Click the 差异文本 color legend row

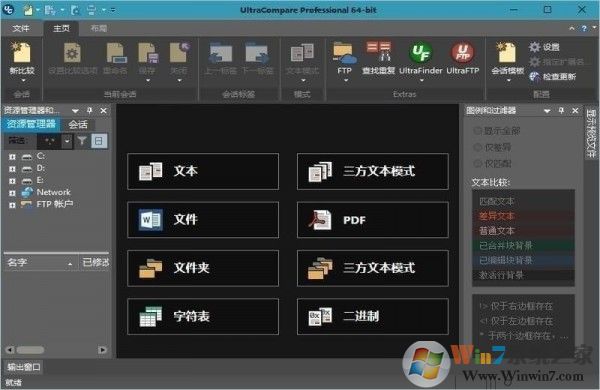click(523, 216)
